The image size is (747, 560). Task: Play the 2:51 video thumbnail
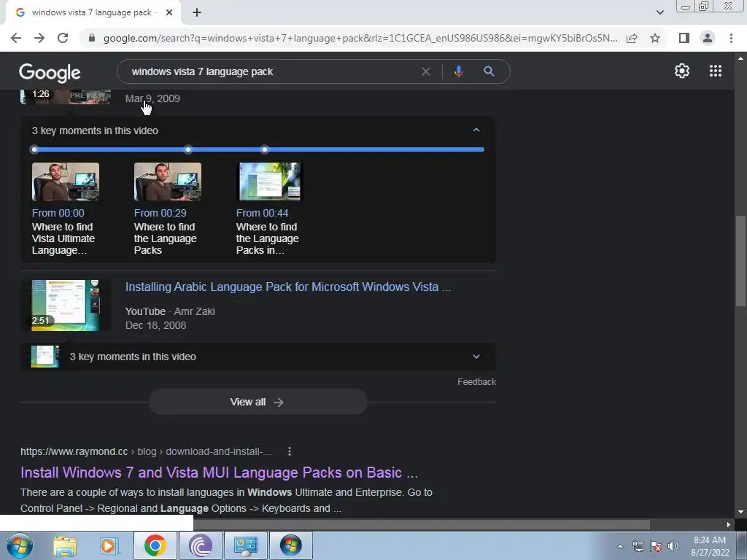point(66,306)
